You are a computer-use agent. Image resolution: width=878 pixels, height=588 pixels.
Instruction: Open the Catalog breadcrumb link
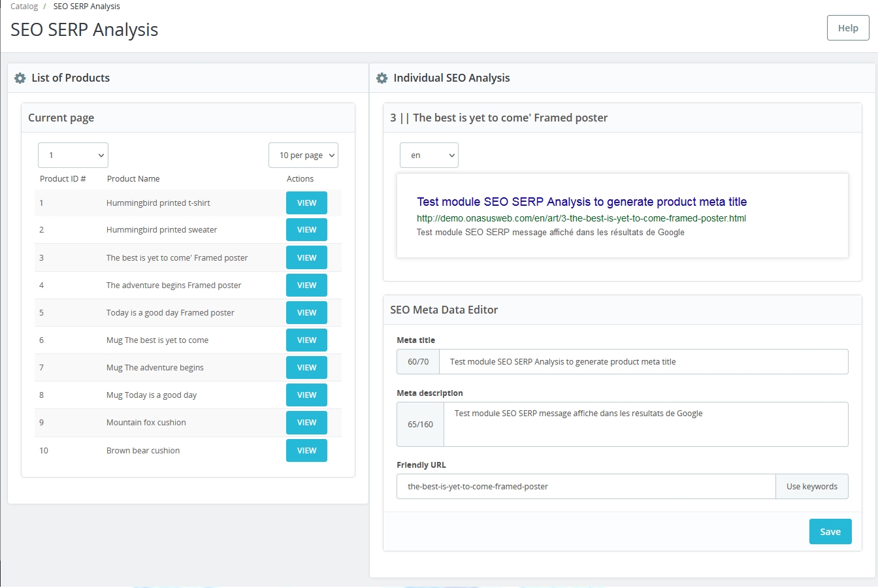point(24,6)
